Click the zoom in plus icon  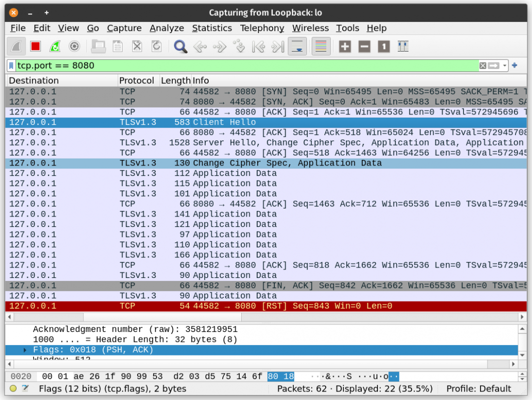345,46
